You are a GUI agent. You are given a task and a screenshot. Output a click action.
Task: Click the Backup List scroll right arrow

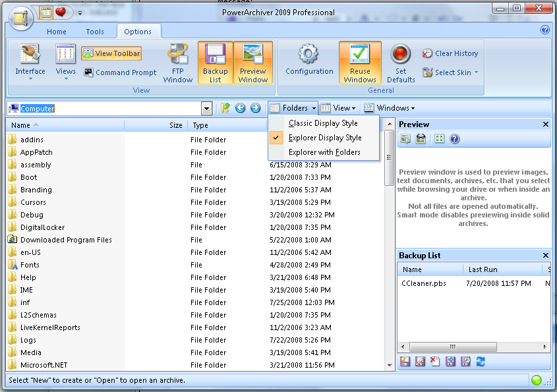coord(545,347)
